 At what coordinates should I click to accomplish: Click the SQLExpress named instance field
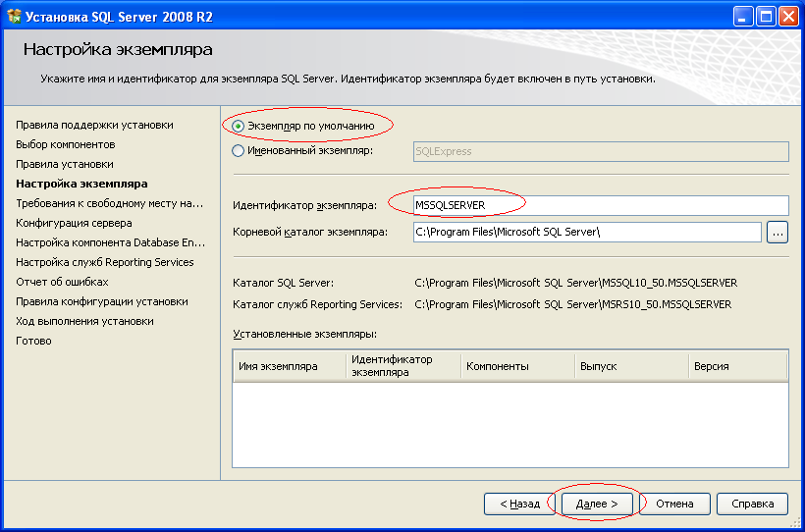click(601, 151)
